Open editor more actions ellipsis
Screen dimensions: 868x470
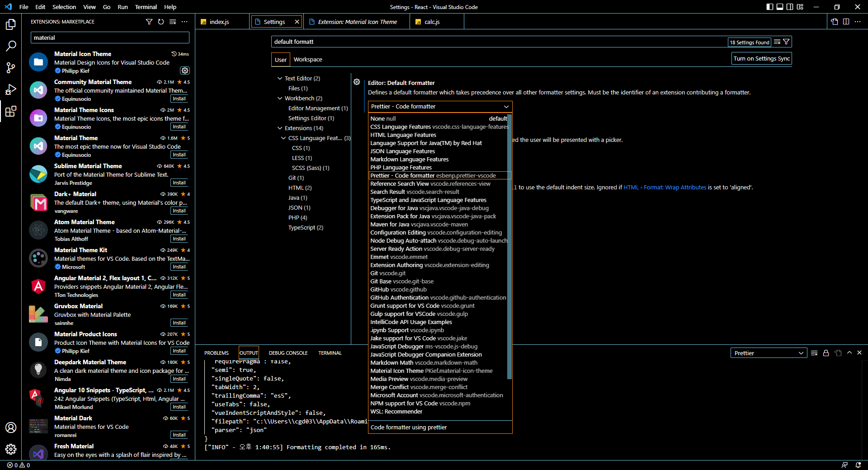[858, 22]
